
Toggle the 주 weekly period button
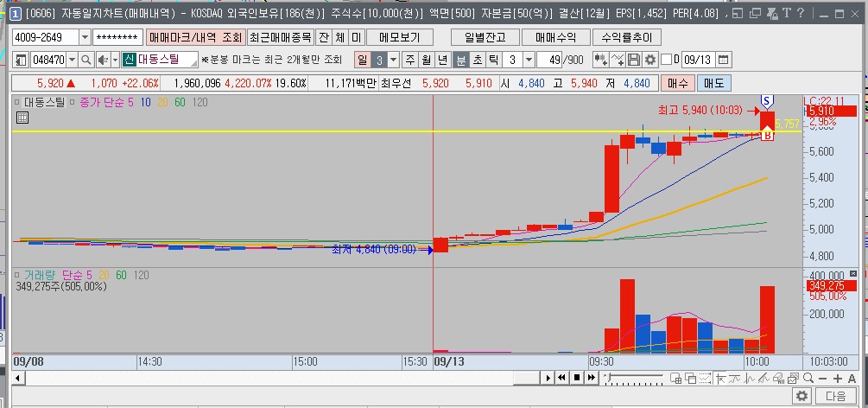(x=409, y=60)
